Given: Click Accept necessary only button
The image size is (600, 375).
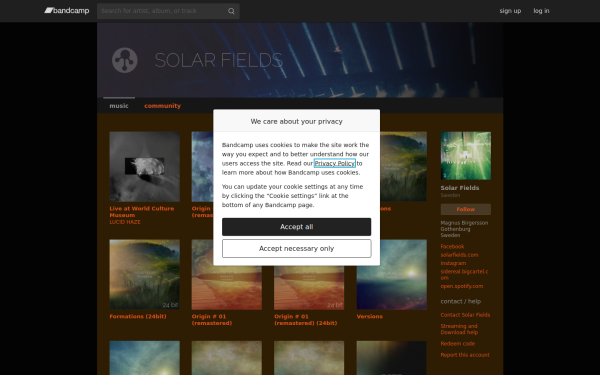Looking at the screenshot, I should click(297, 249).
